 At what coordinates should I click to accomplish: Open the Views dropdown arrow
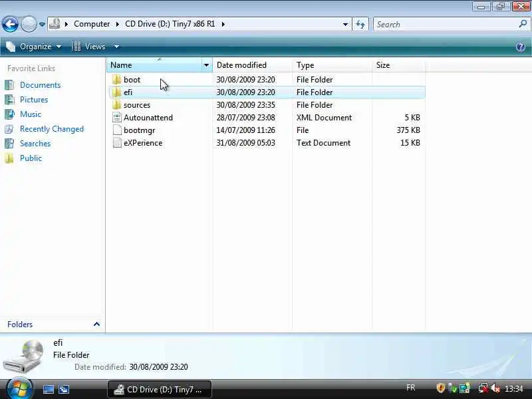tap(116, 47)
